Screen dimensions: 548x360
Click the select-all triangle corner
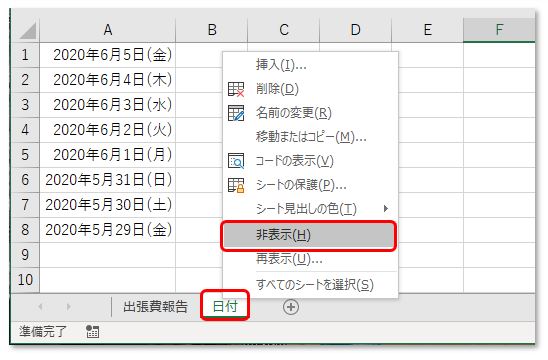(x=28, y=31)
